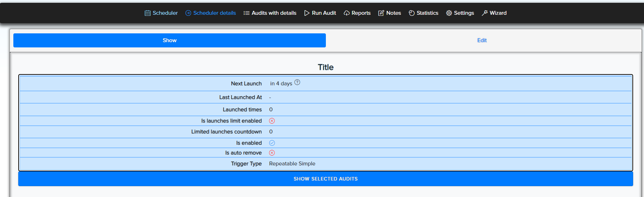This screenshot has height=197, width=644.
Task: Click the Run Audit play icon
Action: (307, 13)
